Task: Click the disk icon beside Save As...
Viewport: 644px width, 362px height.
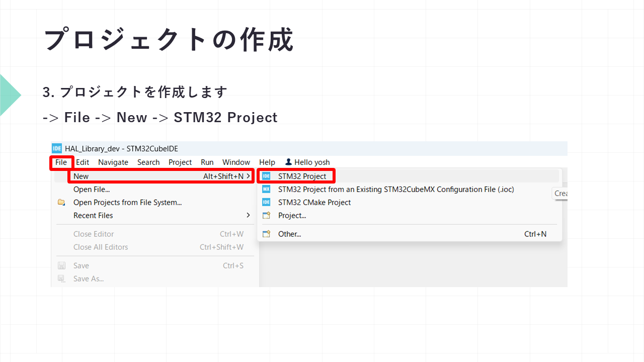Action: coord(61,279)
